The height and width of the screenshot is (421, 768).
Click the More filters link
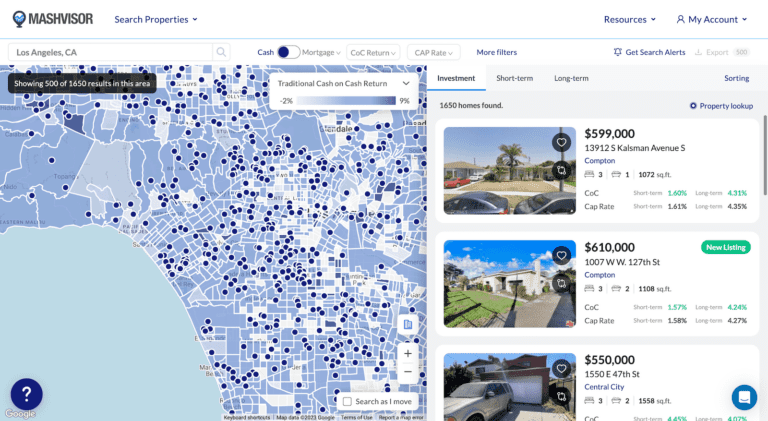click(x=496, y=52)
